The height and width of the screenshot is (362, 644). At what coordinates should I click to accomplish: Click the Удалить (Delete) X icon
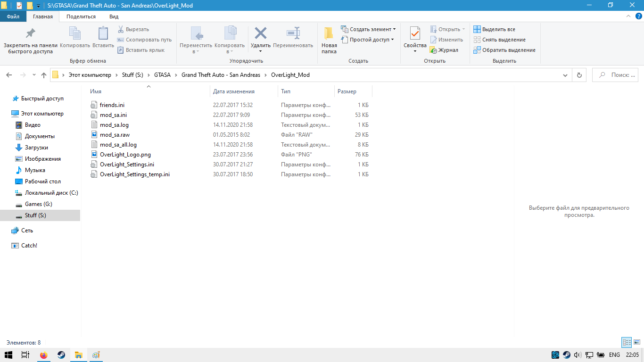click(x=261, y=33)
